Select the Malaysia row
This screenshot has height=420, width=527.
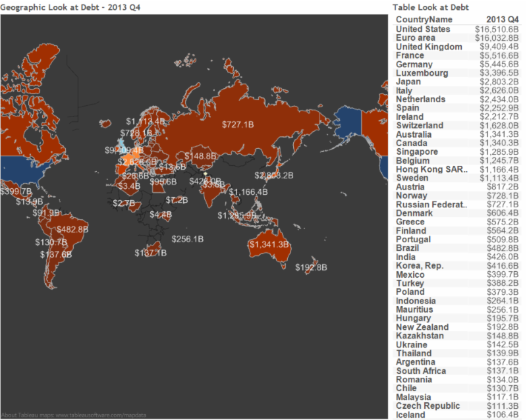coord(457,397)
